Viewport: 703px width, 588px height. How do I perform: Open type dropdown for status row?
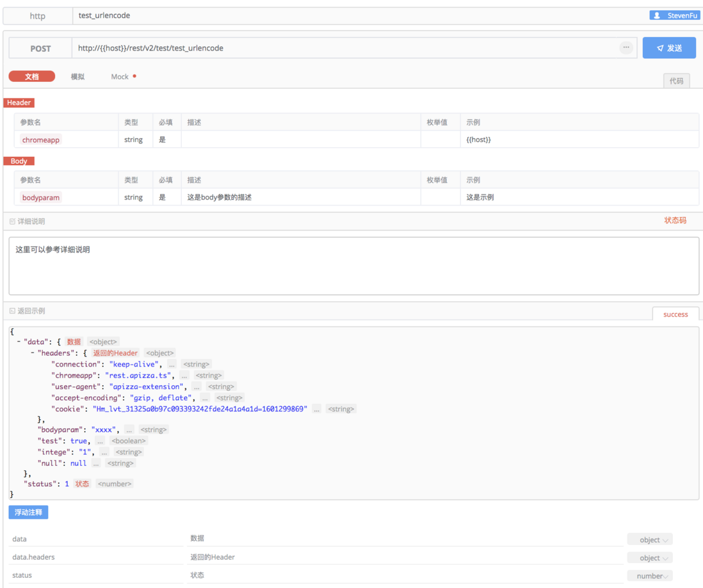[x=650, y=576]
